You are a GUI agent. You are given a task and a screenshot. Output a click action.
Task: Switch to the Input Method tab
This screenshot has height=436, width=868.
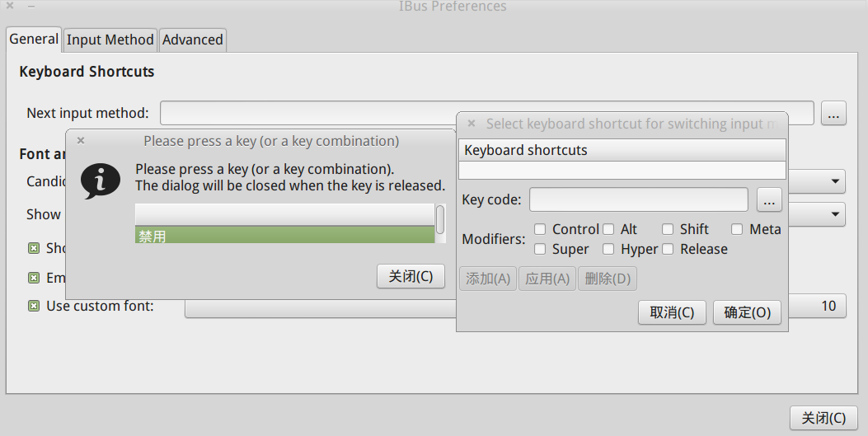(x=110, y=40)
